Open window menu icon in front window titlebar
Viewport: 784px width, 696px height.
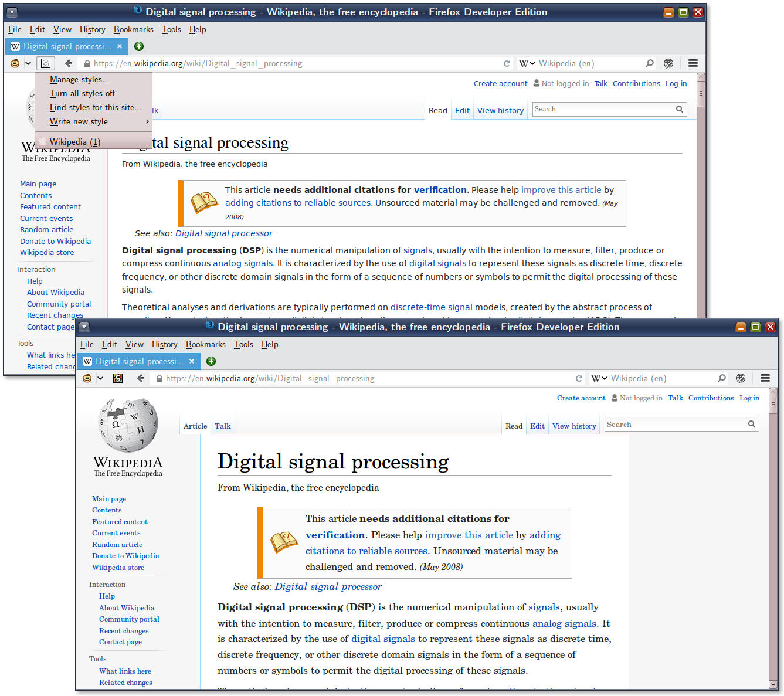[x=84, y=327]
